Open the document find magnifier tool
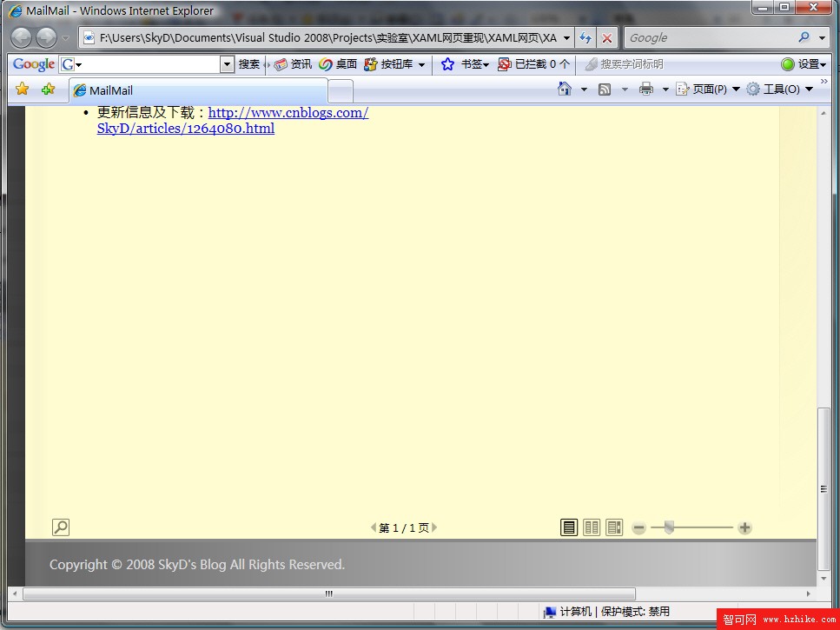The image size is (840, 630). click(x=61, y=527)
